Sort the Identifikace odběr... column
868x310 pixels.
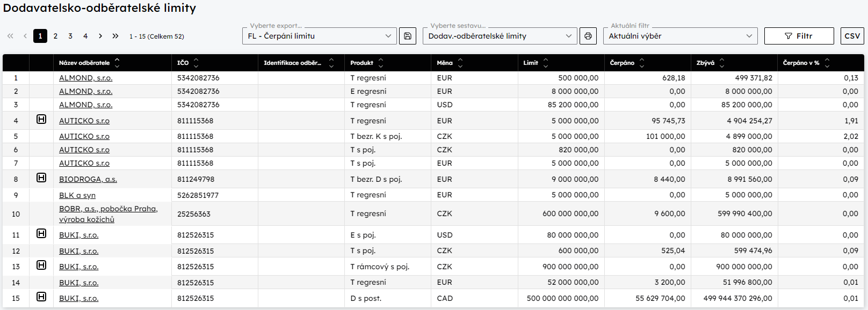(x=331, y=63)
